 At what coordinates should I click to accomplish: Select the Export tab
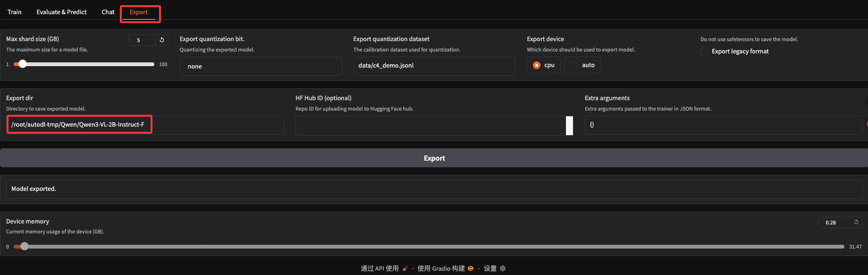(139, 12)
